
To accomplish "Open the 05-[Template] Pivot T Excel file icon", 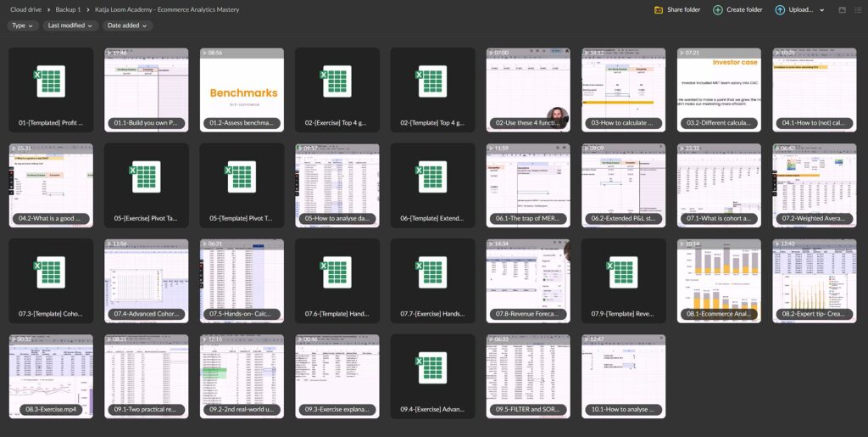I will pos(242,176).
